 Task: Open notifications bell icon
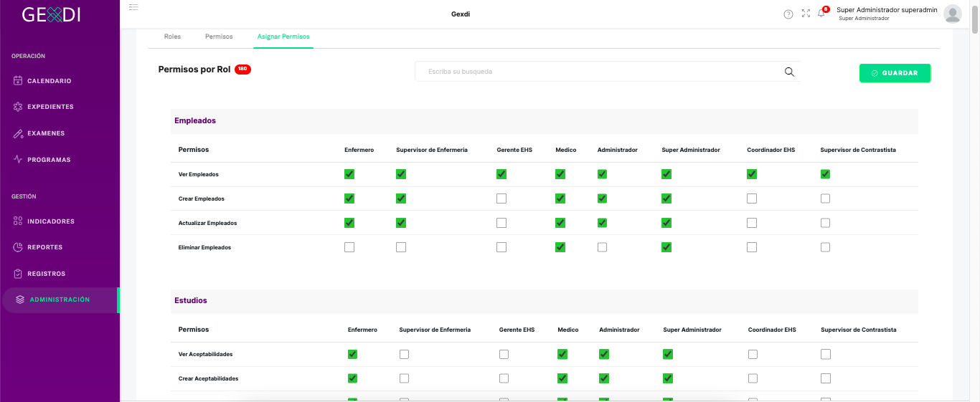click(x=821, y=14)
